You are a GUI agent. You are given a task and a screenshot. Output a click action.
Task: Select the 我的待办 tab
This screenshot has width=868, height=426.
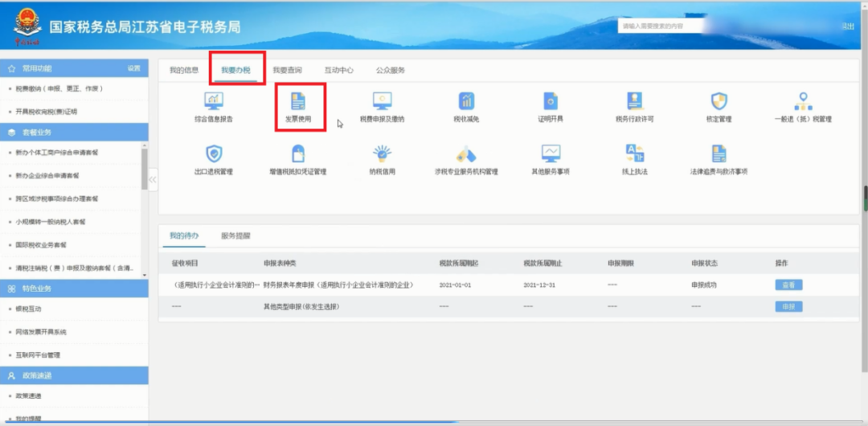[x=184, y=236]
